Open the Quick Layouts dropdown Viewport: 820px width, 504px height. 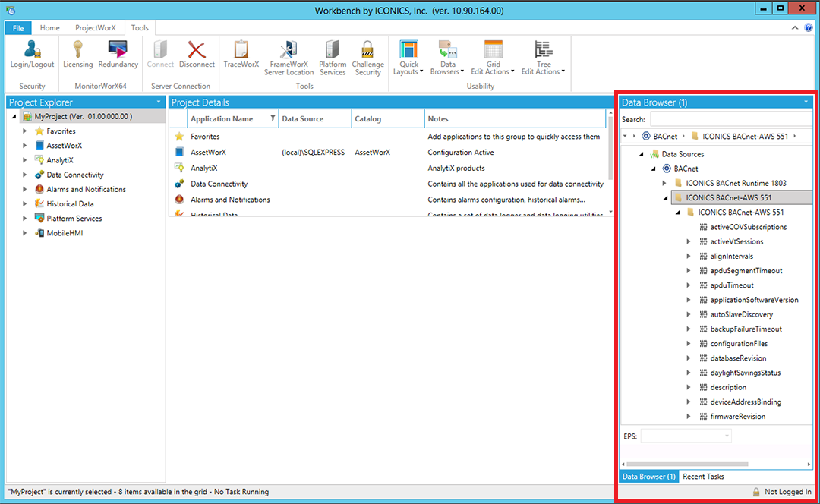click(409, 58)
